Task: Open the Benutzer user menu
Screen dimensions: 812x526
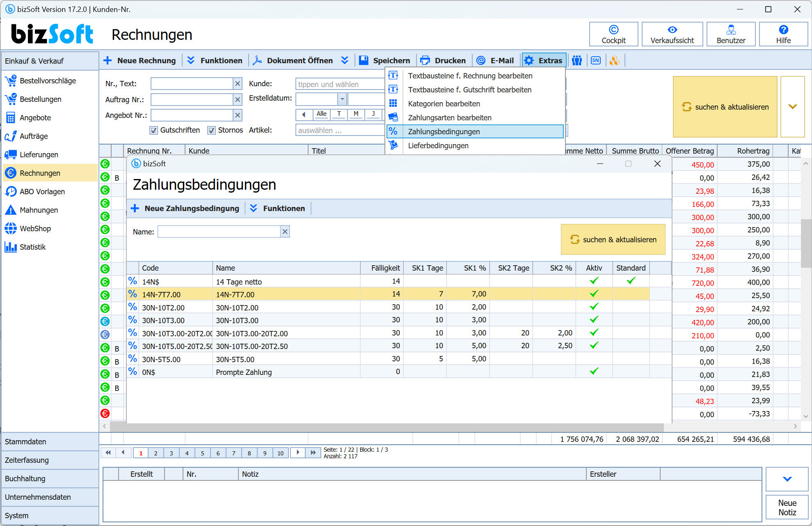Action: (x=731, y=34)
